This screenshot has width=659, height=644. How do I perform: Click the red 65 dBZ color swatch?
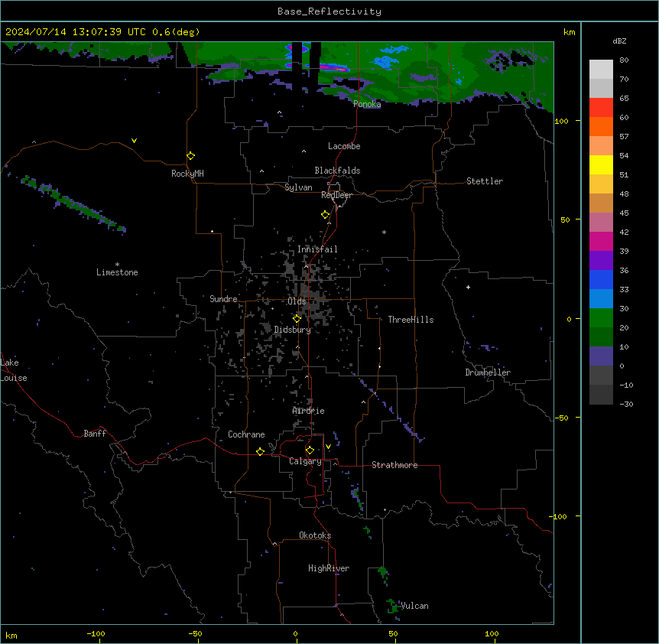coord(601,107)
